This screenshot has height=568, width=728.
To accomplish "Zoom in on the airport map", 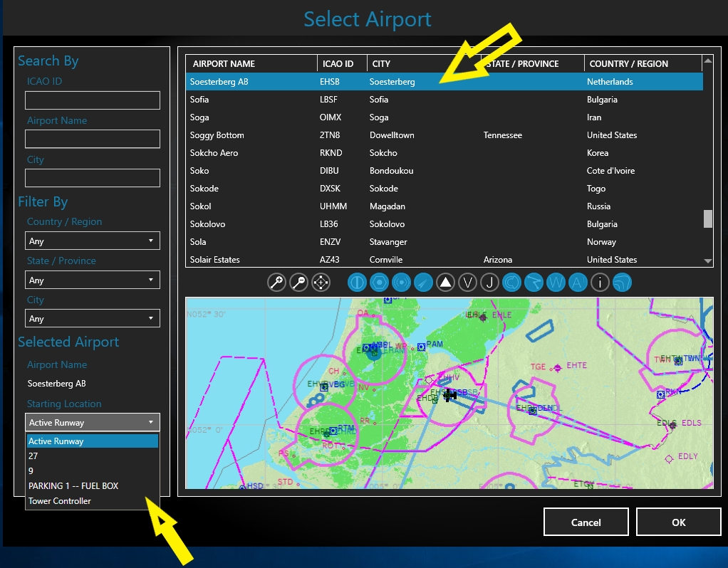I will click(x=276, y=283).
